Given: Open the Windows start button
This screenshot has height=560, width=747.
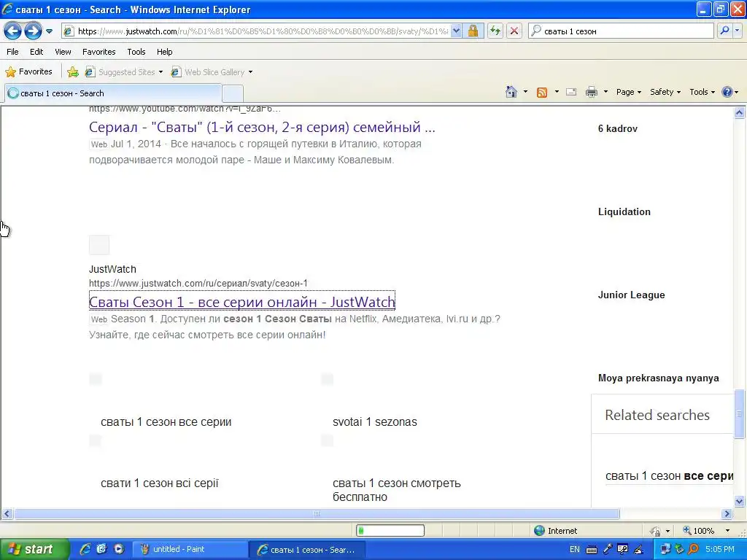Looking at the screenshot, I should coord(34,550).
